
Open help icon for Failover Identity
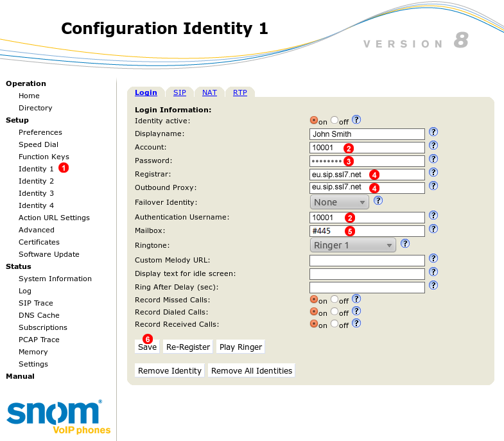tap(378, 200)
